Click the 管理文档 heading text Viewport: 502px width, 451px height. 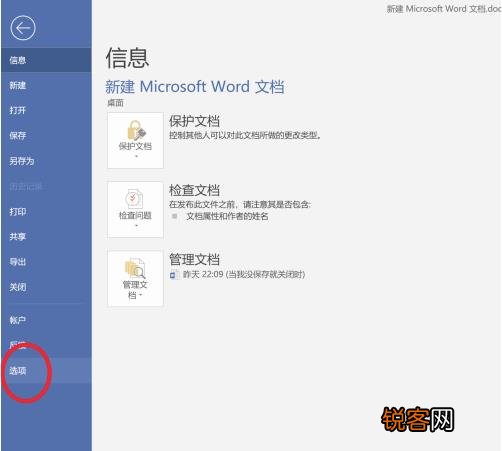[194, 259]
